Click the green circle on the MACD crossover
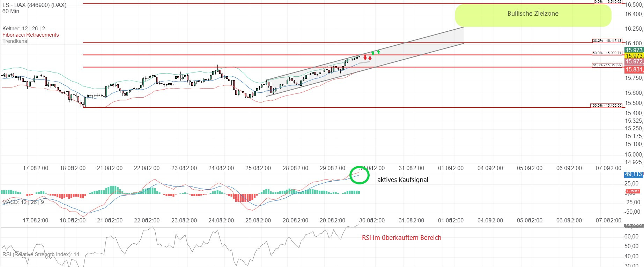 click(359, 175)
